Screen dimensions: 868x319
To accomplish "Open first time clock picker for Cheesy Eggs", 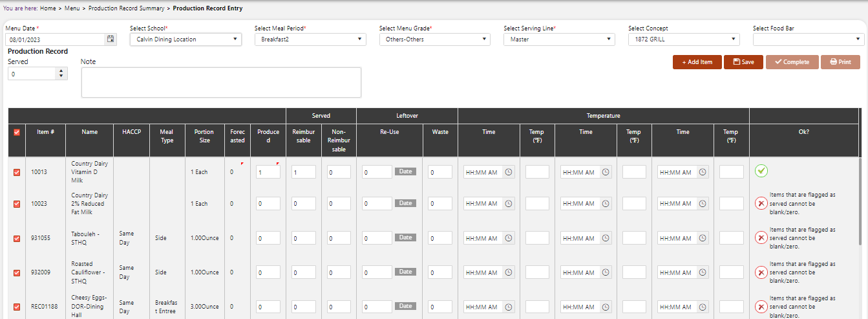I will [509, 307].
